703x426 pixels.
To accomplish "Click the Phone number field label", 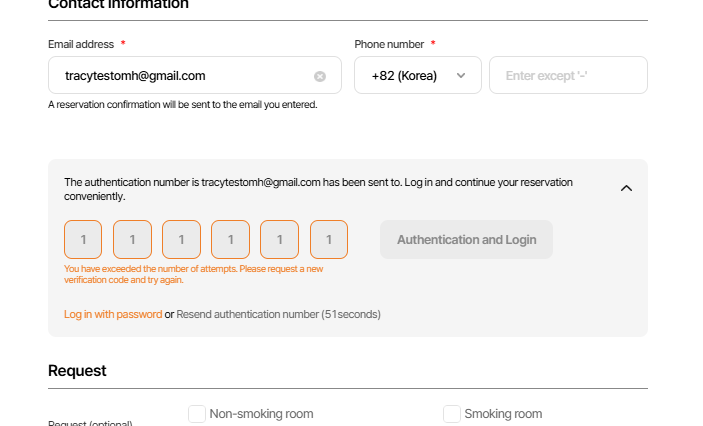I will 390,44.
